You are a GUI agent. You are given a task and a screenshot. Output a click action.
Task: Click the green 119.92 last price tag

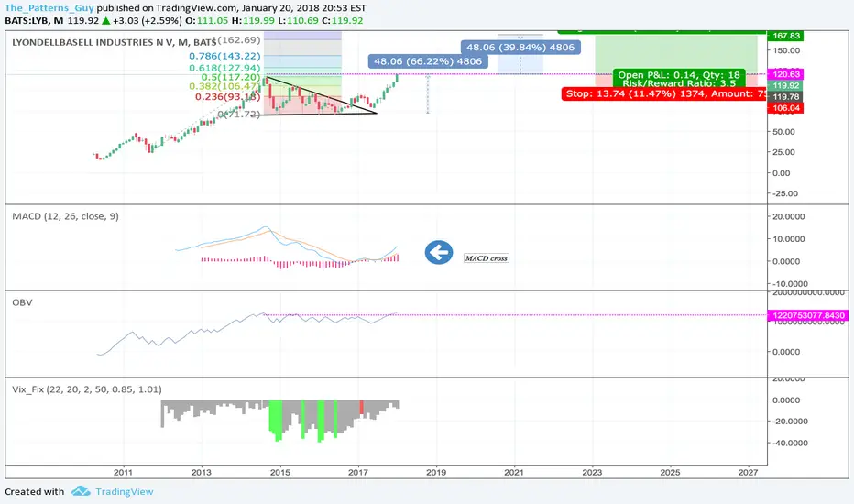pos(785,85)
